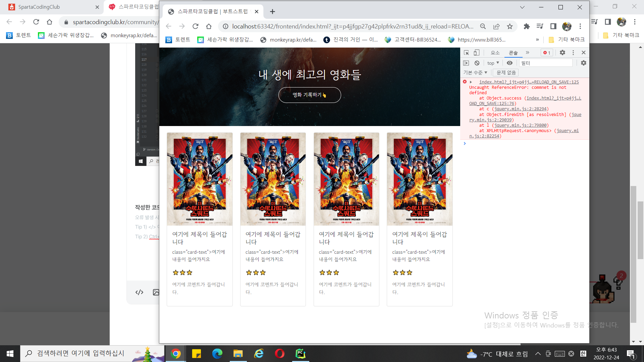Open console settings gear beside the filter box
The image size is (644, 362).
pyautogui.click(x=584, y=63)
